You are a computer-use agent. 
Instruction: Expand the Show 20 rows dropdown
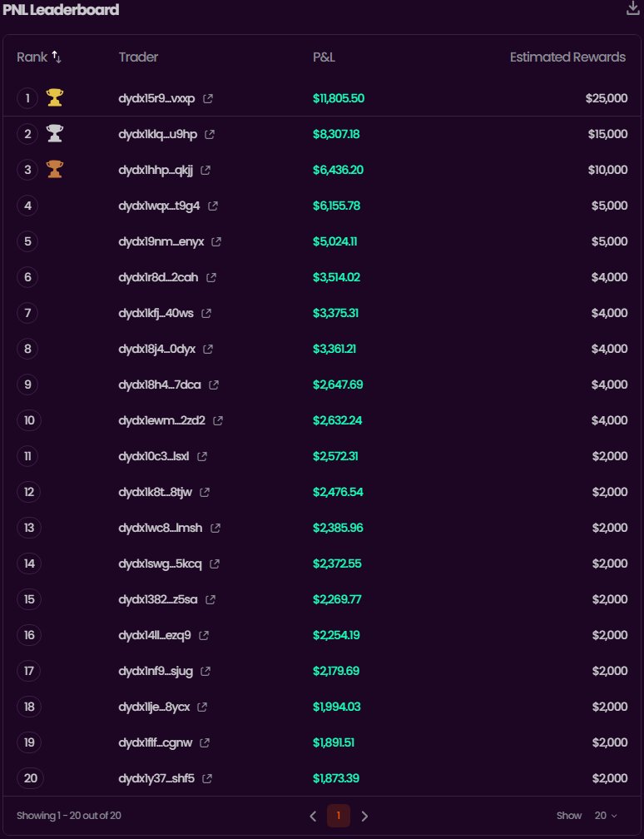[606, 817]
